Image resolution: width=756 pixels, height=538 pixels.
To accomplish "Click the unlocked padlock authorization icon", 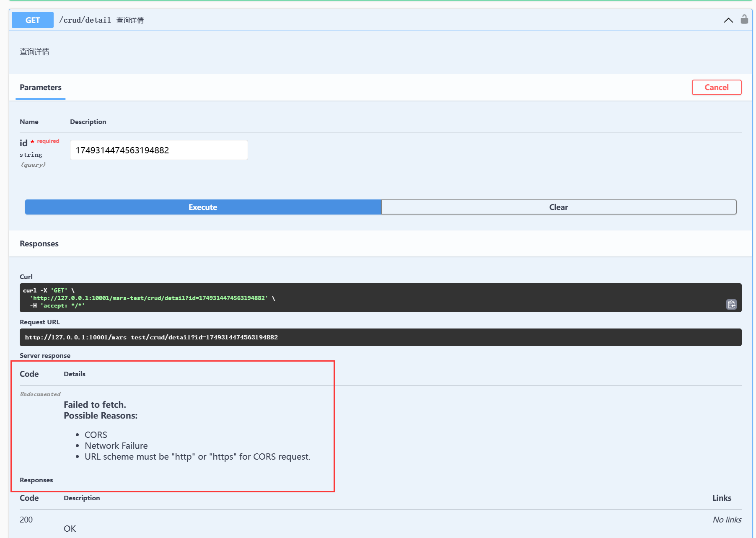I will pos(744,19).
